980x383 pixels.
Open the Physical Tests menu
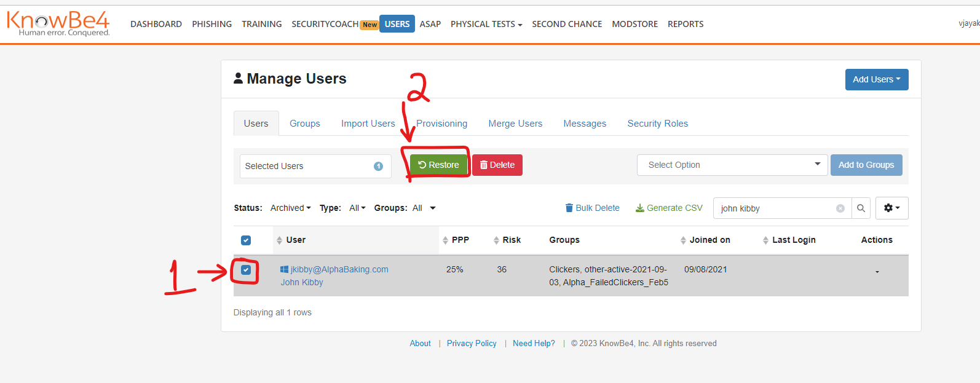486,24
